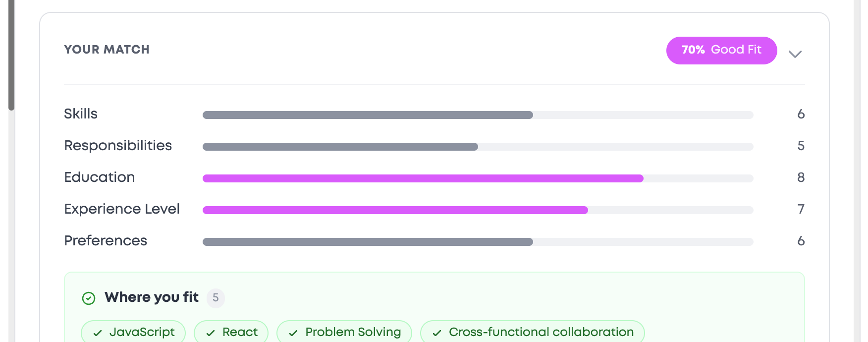Collapse the Your Match section chevron

click(795, 54)
